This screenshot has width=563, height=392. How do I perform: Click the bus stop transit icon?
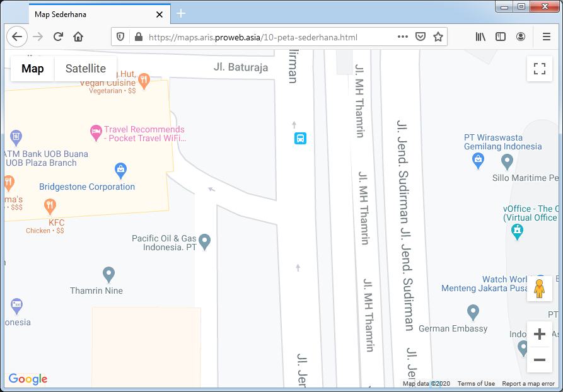[300, 138]
